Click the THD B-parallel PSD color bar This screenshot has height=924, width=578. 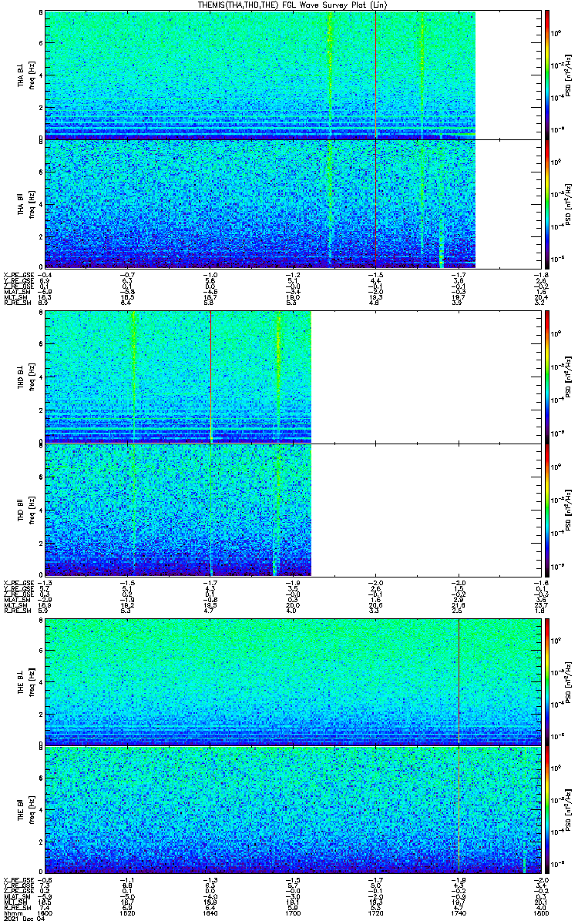[546, 509]
